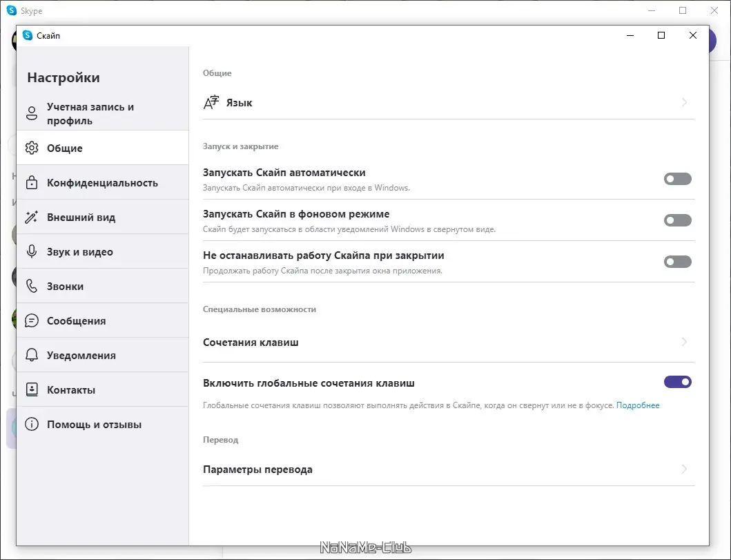731x560 pixels.
Task: Select the Конфиденциальность lock icon
Action: coord(32,182)
